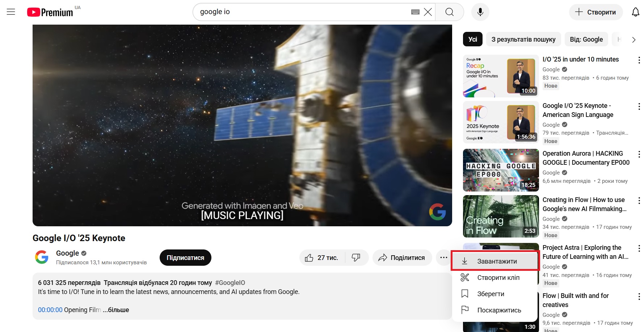Open options for the Operation Aurora video

pos(639,154)
